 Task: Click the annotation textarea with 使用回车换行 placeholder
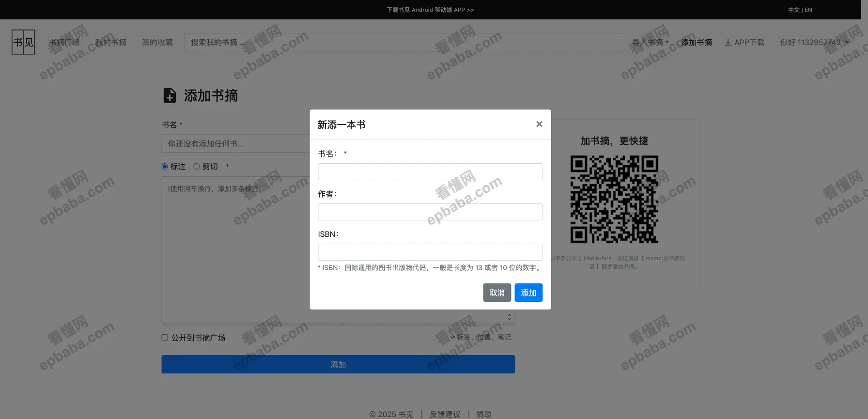tap(338, 249)
